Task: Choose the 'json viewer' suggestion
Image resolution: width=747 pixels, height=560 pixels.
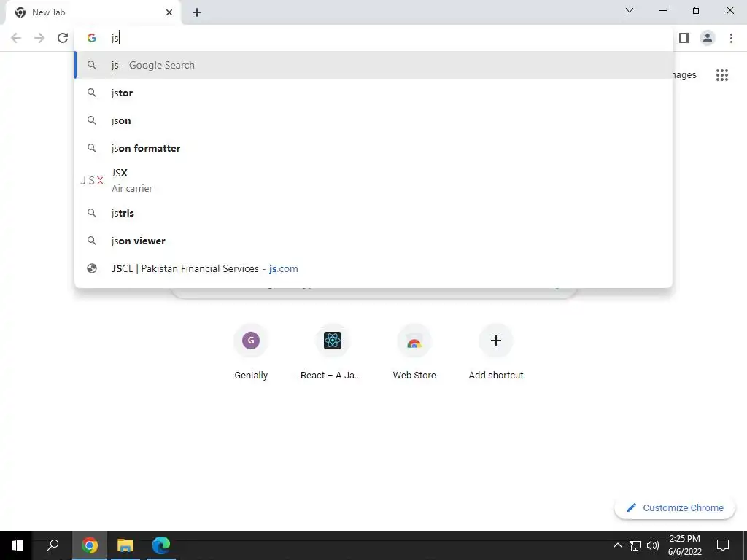Action: click(373, 241)
